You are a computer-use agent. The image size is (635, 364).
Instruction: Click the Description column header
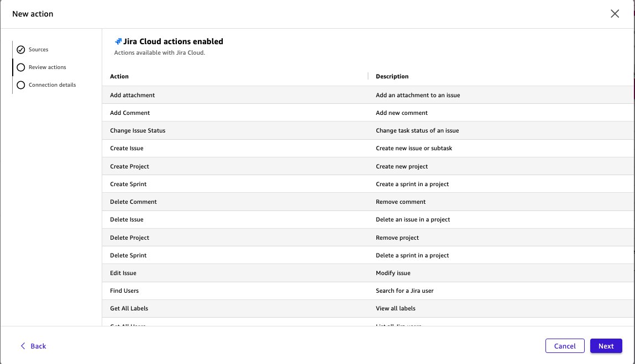(391, 76)
